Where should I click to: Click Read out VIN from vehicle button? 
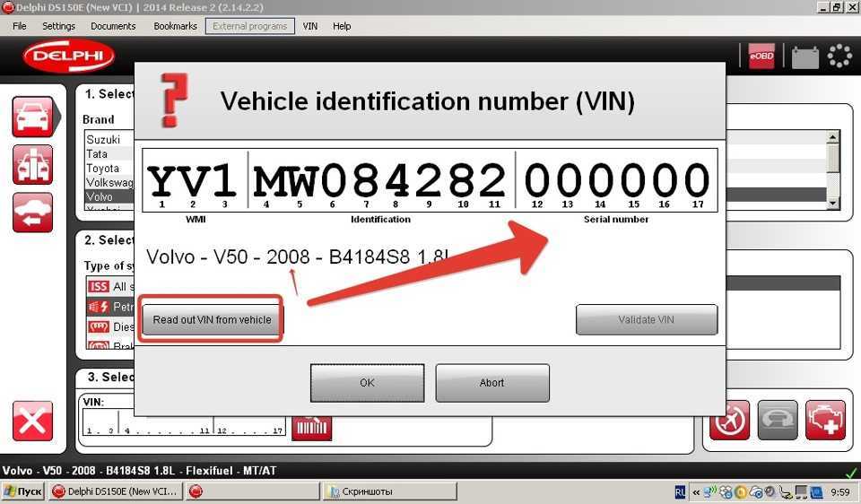pos(212,319)
